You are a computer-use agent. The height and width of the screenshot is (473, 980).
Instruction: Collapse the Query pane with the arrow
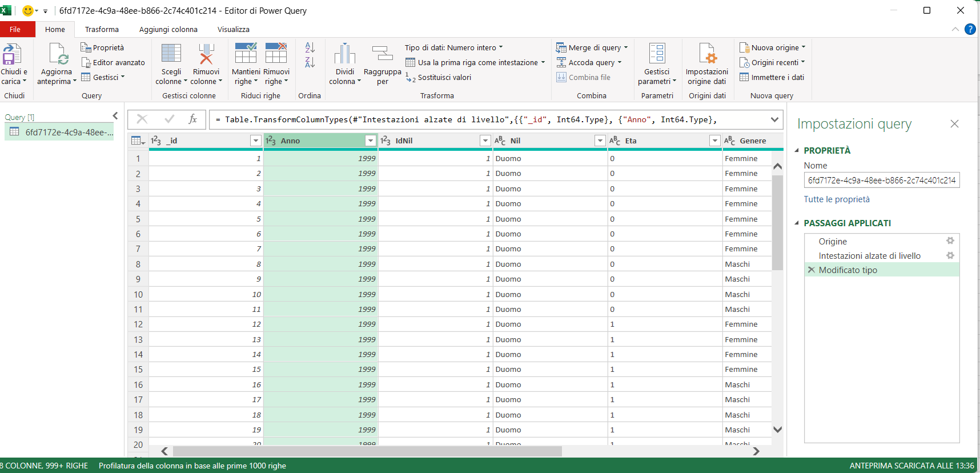[x=115, y=116]
